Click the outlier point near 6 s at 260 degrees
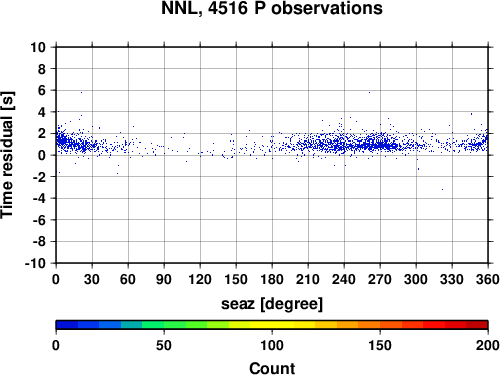The width and height of the screenshot is (500, 375). pyautogui.click(x=369, y=92)
